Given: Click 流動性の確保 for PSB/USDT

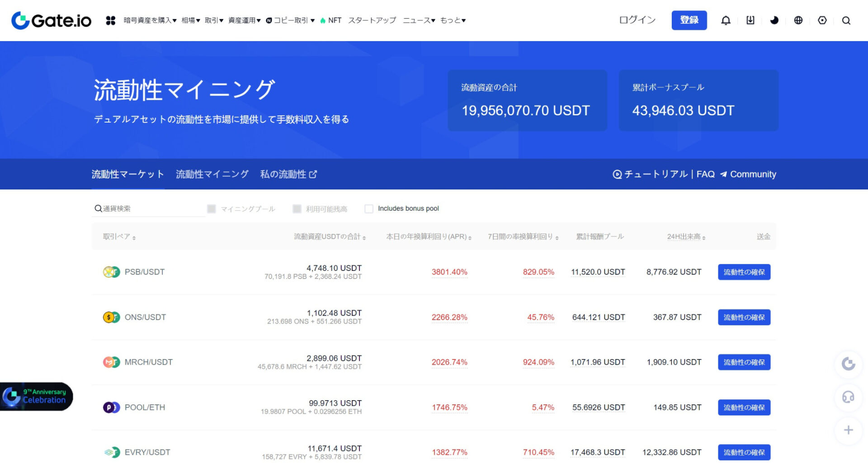Looking at the screenshot, I should (744, 272).
